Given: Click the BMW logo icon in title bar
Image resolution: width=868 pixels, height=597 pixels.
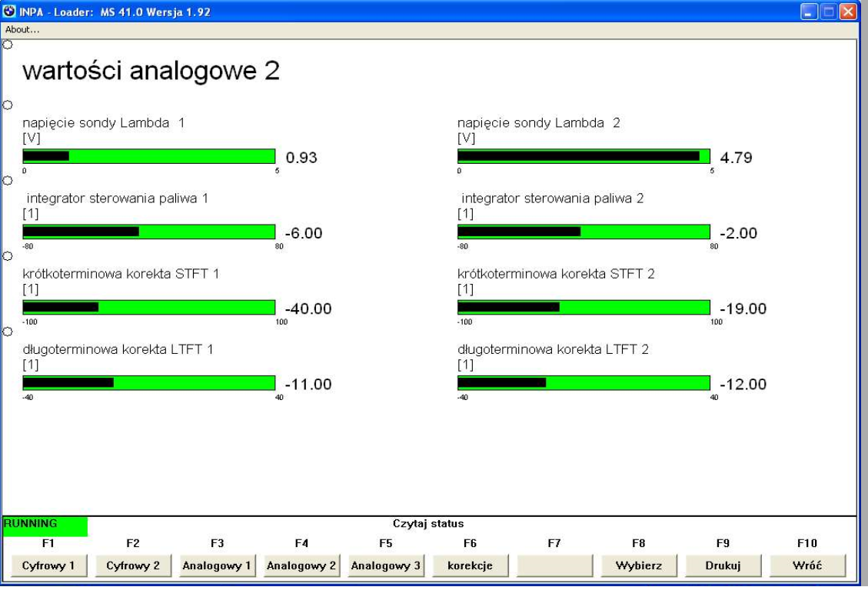Looking at the screenshot, I should 9,11.
